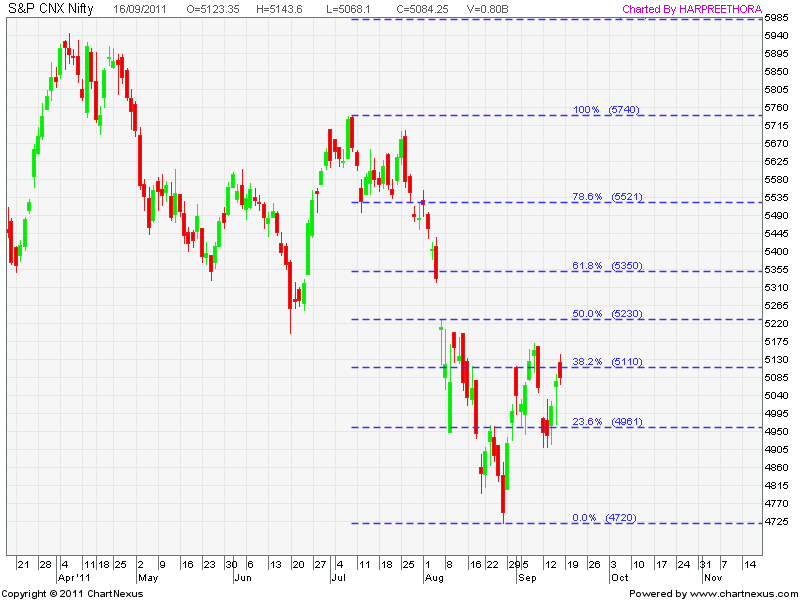Viewport: 800px width, 600px height.
Task: Click the Apr'11 month label
Action: [74, 578]
